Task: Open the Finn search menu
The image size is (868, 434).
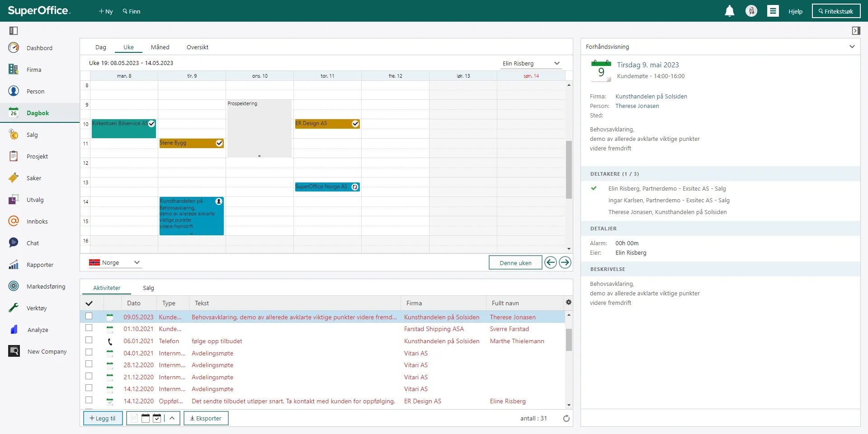Action: [132, 11]
